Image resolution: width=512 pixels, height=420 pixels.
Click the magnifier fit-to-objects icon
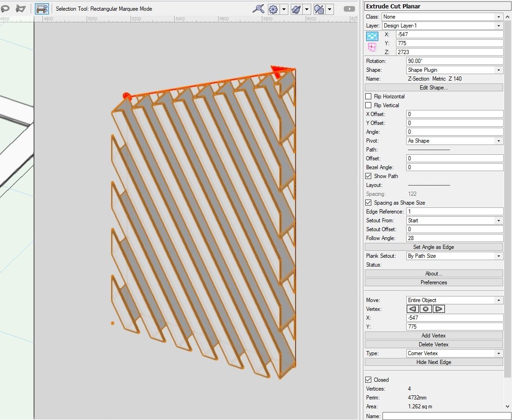[259, 9]
